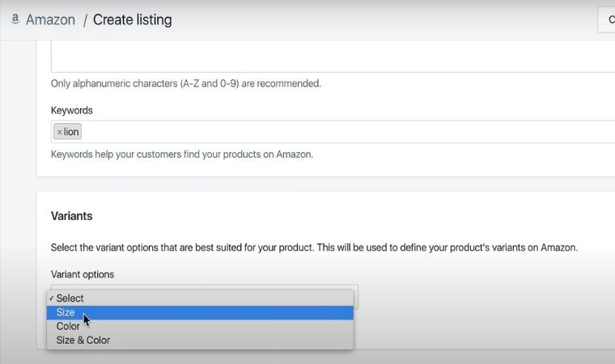
Task: Click the Variant options field label
Action: pyautogui.click(x=82, y=274)
